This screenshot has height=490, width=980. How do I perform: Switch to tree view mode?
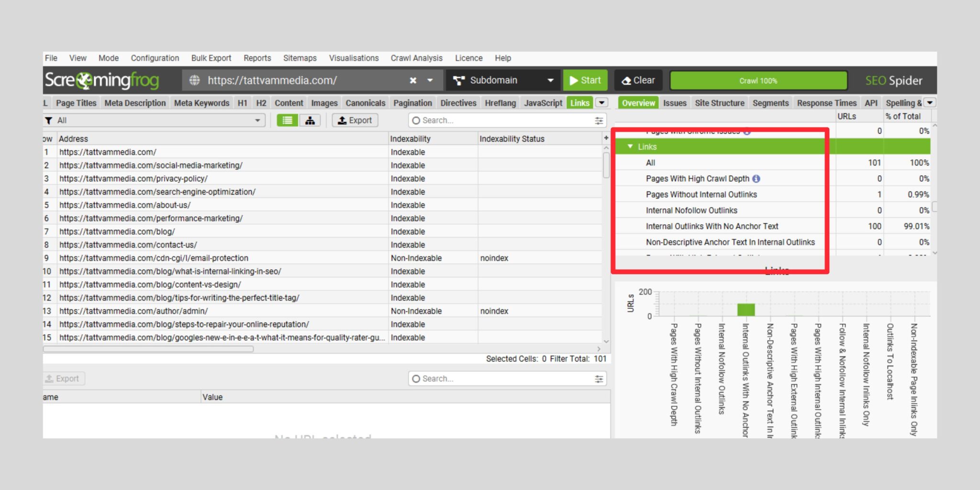pos(309,120)
